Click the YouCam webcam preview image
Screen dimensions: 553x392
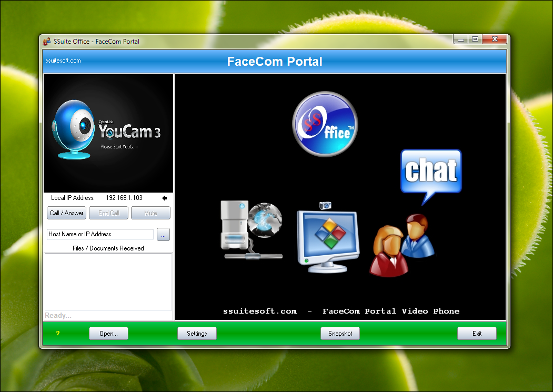(108, 133)
